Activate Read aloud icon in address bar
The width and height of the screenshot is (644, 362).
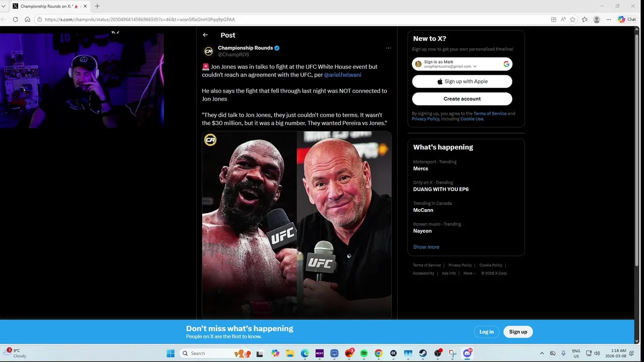pos(563,20)
